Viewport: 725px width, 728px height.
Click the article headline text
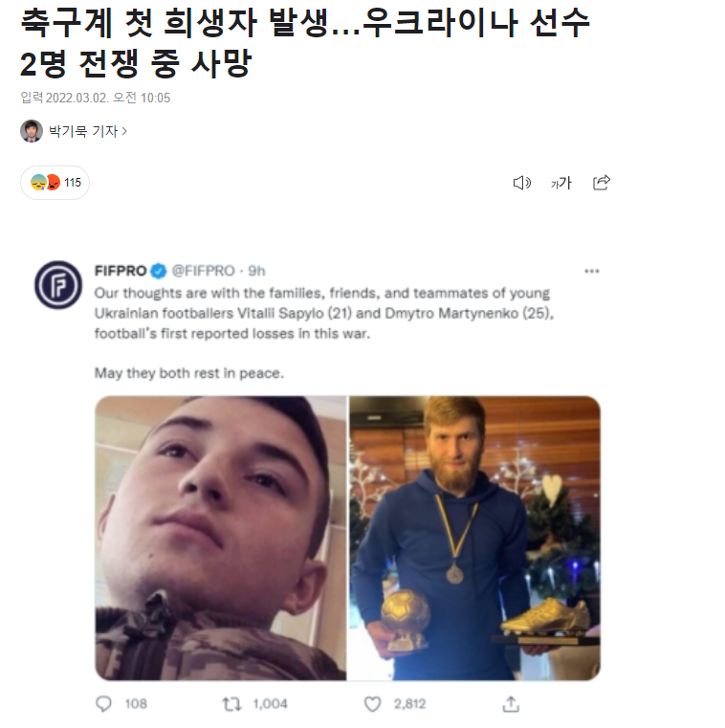(x=304, y=42)
